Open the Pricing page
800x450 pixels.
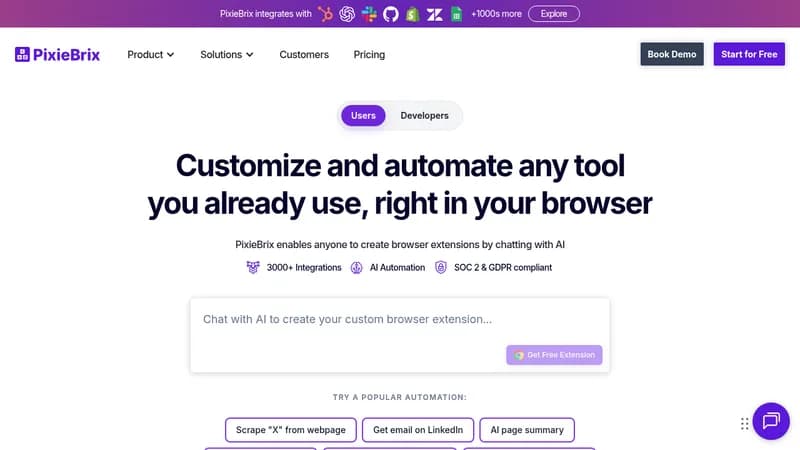(x=369, y=55)
